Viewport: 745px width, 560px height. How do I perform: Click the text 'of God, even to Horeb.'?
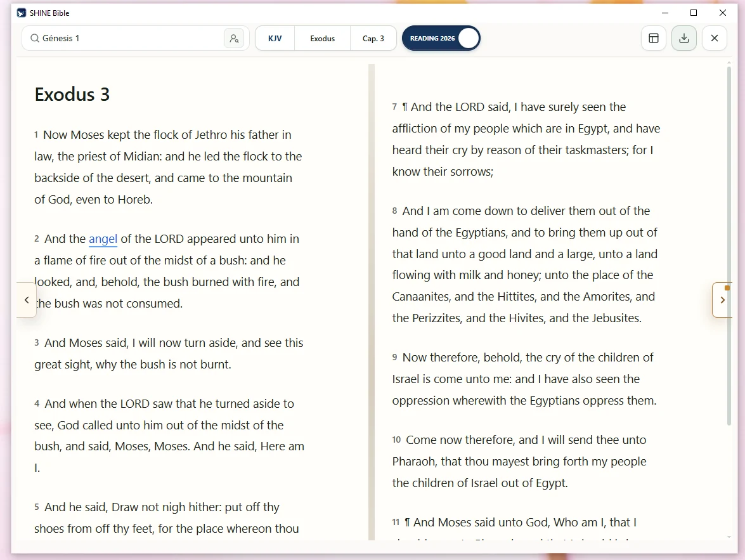pyautogui.click(x=94, y=200)
